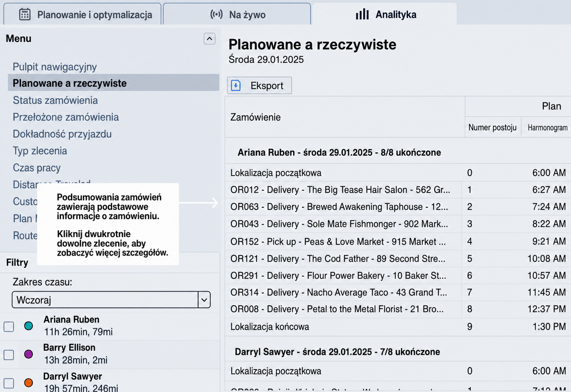Screen dimensions: 571x392
Task: Select Darryl Sawyer's Lokalizacja początkowa row
Action: pos(398,371)
